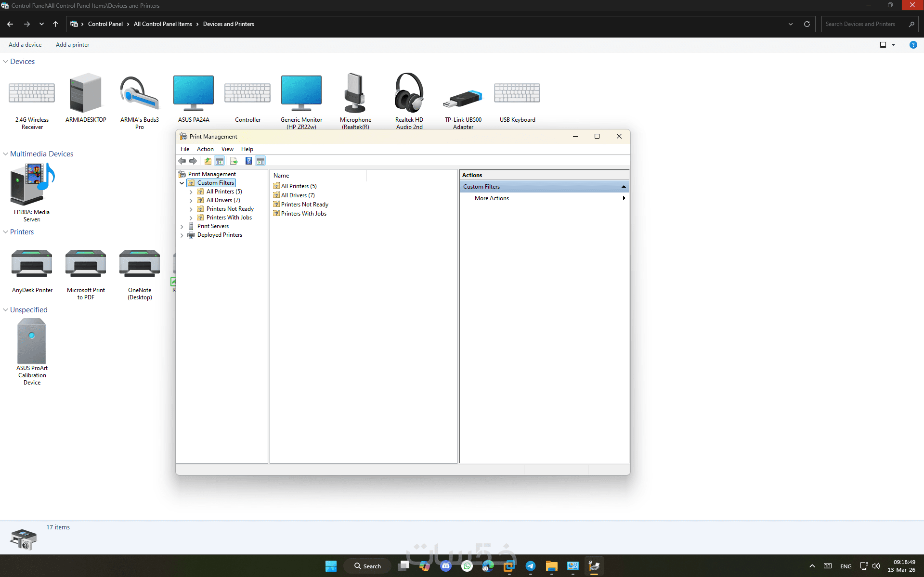Go back in Print Management toolbar
This screenshot has height=577, width=924.
pos(182,161)
